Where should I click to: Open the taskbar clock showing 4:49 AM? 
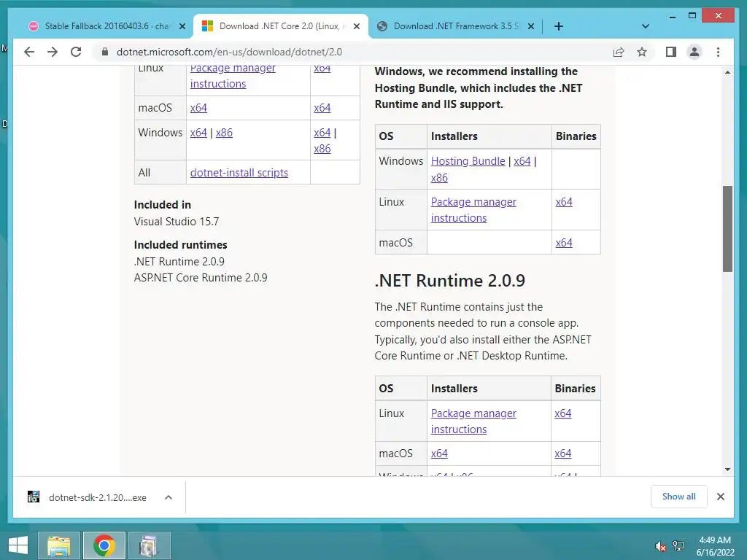715,546
